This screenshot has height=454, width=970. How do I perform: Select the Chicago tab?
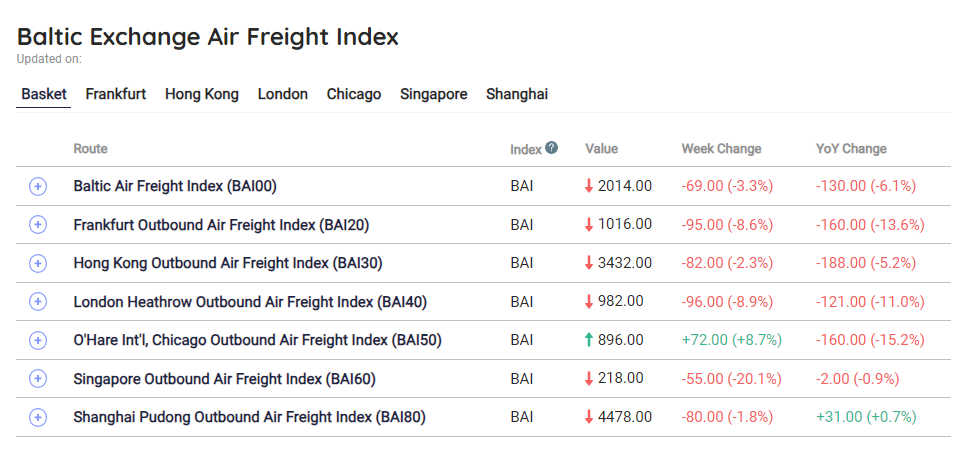(x=354, y=94)
